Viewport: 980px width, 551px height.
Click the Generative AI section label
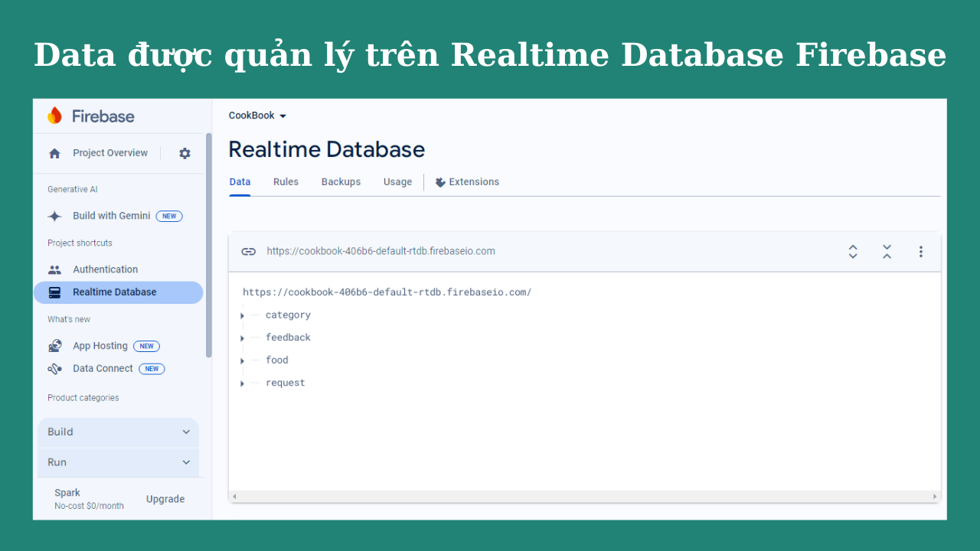[x=73, y=190]
